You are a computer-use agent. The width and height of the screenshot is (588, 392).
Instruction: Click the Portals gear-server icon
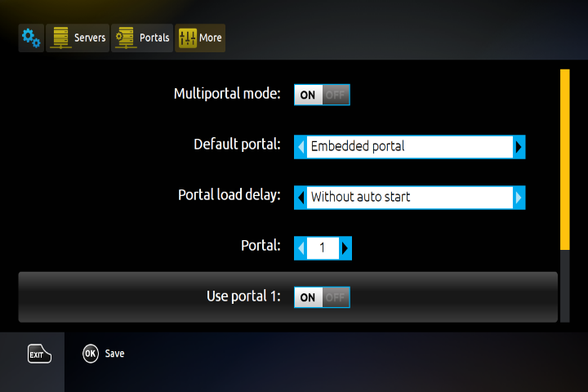[x=125, y=38]
